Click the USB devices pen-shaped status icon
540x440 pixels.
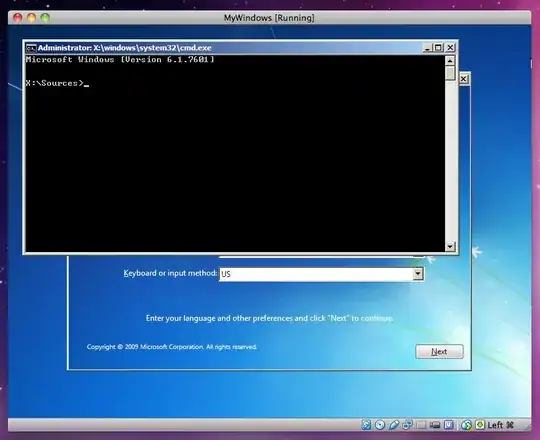(394, 425)
